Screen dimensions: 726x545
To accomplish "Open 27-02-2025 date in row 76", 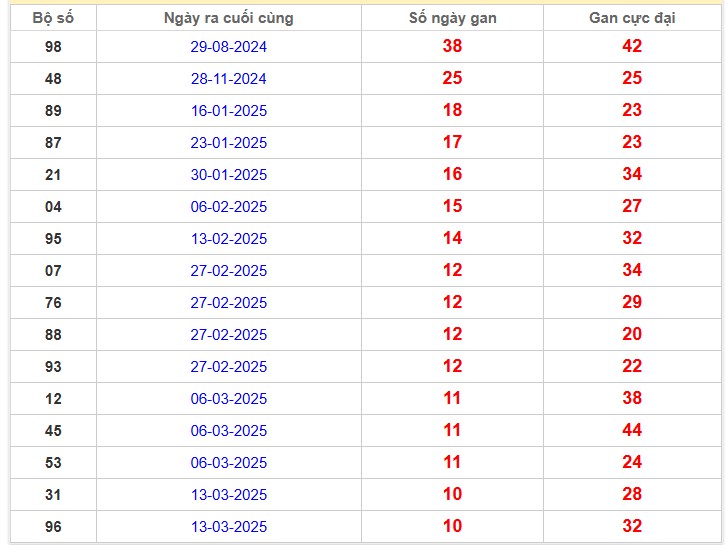I will coord(229,302).
